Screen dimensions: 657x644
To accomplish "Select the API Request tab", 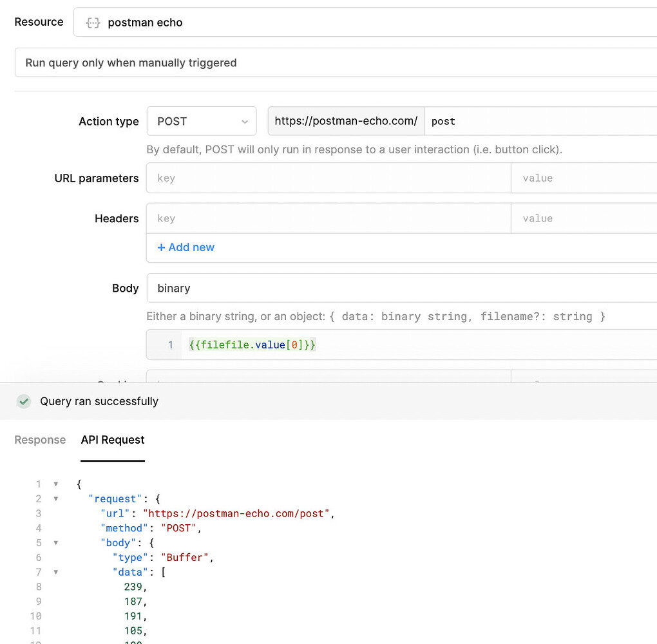I will (x=113, y=440).
